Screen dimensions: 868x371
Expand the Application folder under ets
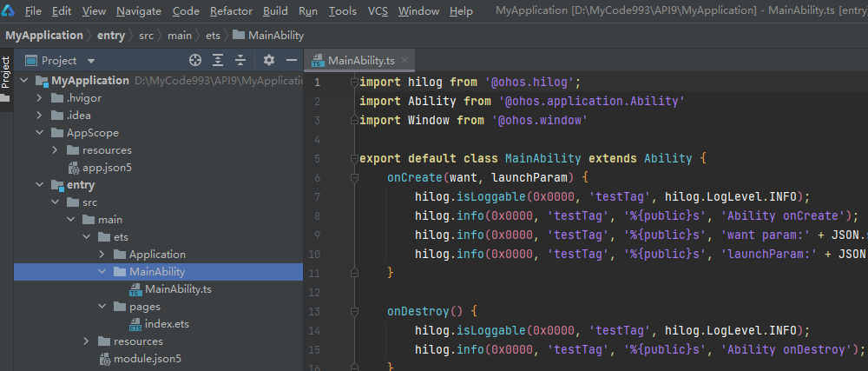point(102,255)
